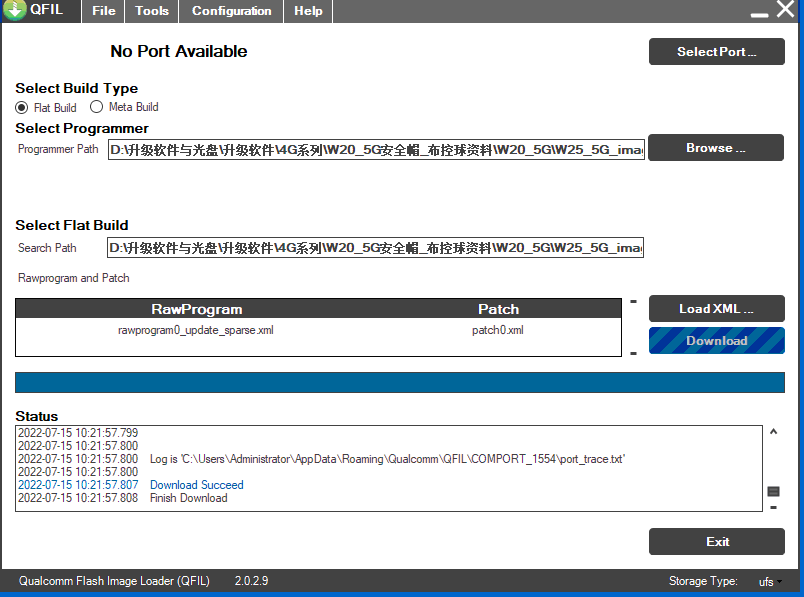Click the RawProgram column header

196,309
